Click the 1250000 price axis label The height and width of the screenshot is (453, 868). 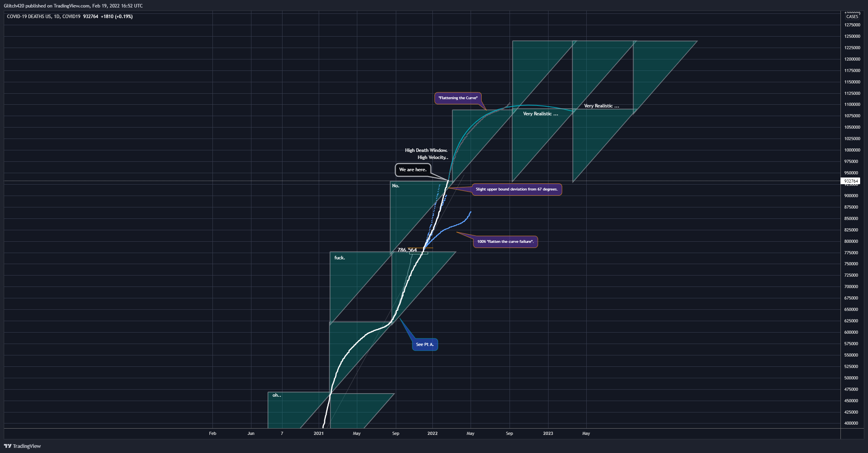coord(852,36)
